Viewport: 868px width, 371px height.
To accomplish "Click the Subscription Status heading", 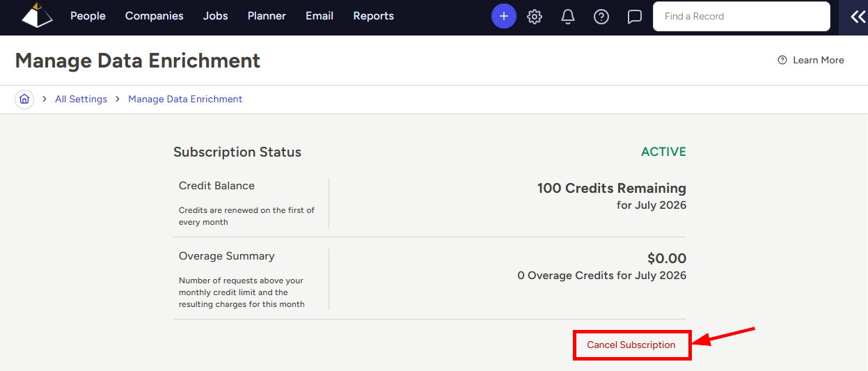I will (x=237, y=152).
